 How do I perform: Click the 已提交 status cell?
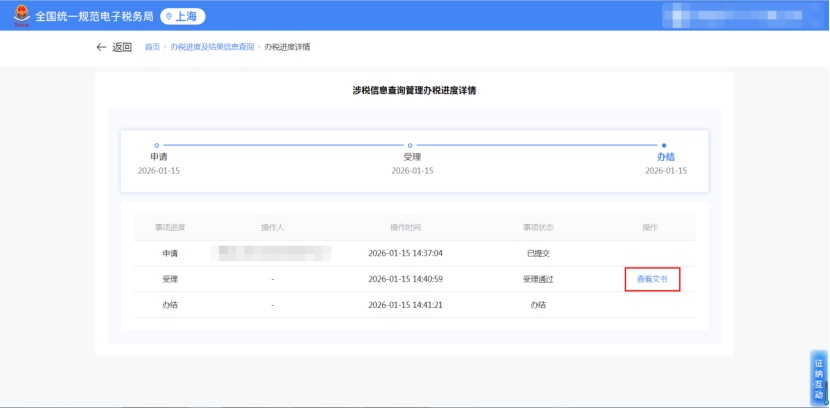point(538,253)
